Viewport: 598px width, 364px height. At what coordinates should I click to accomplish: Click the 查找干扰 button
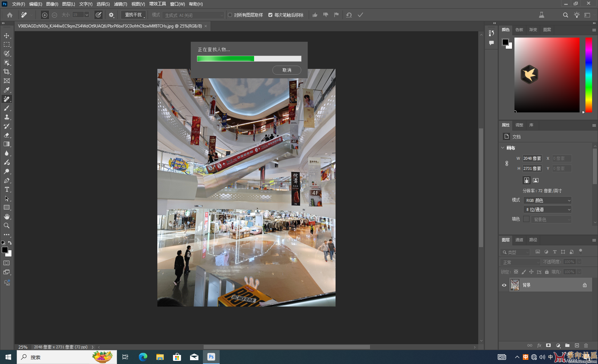tap(133, 15)
